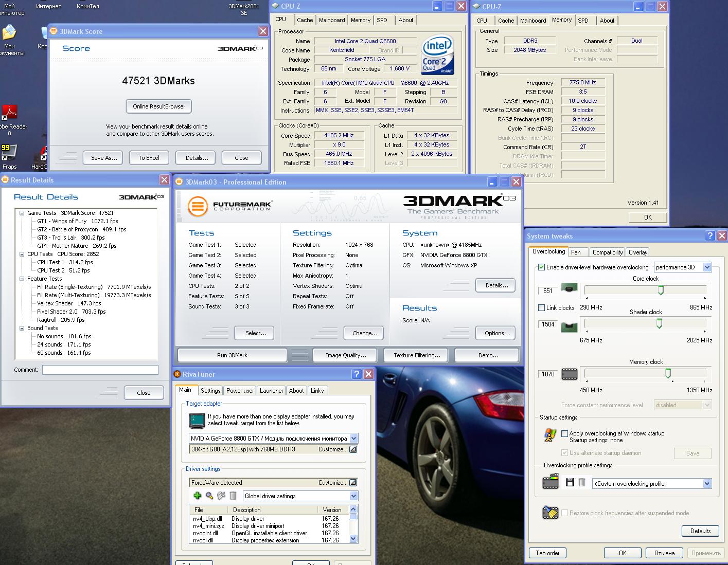The height and width of the screenshot is (565, 728).
Task: Collapse the Sound Tests tree node
Action: click(x=22, y=328)
